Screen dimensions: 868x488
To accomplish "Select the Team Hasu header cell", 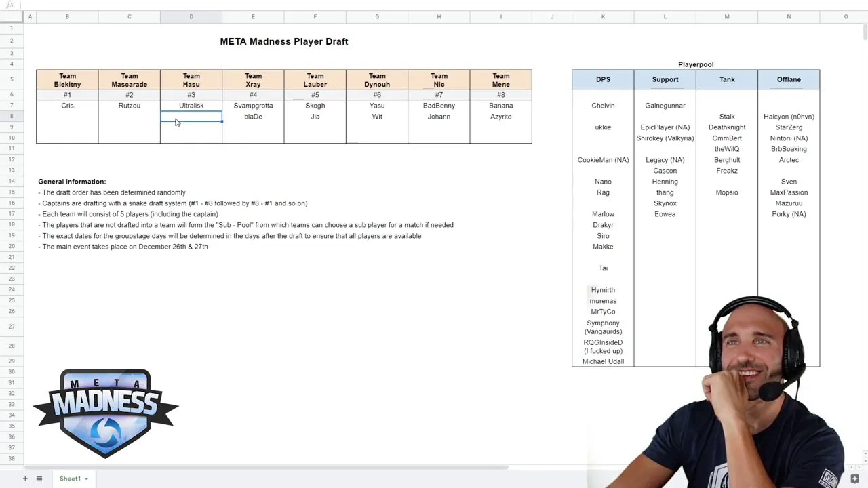I will (x=191, y=80).
